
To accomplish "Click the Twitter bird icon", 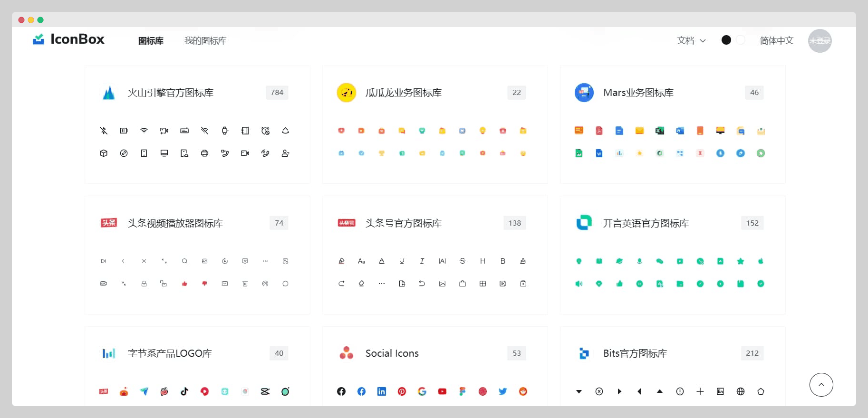I will tap(502, 391).
